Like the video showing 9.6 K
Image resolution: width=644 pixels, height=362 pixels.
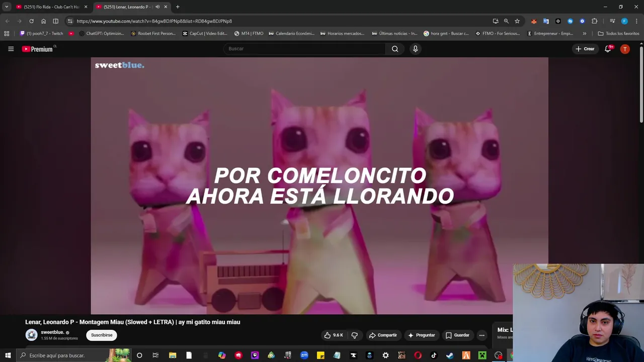pyautogui.click(x=334, y=335)
